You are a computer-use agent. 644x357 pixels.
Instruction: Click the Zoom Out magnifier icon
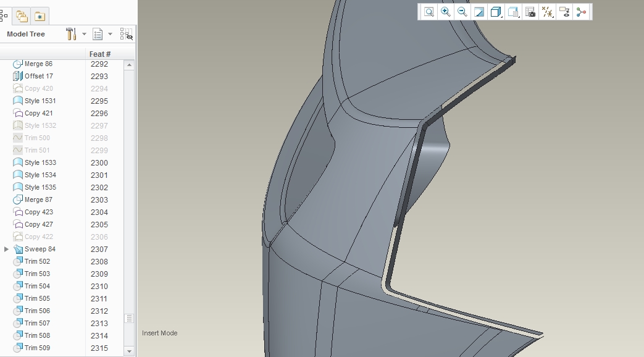pyautogui.click(x=462, y=12)
